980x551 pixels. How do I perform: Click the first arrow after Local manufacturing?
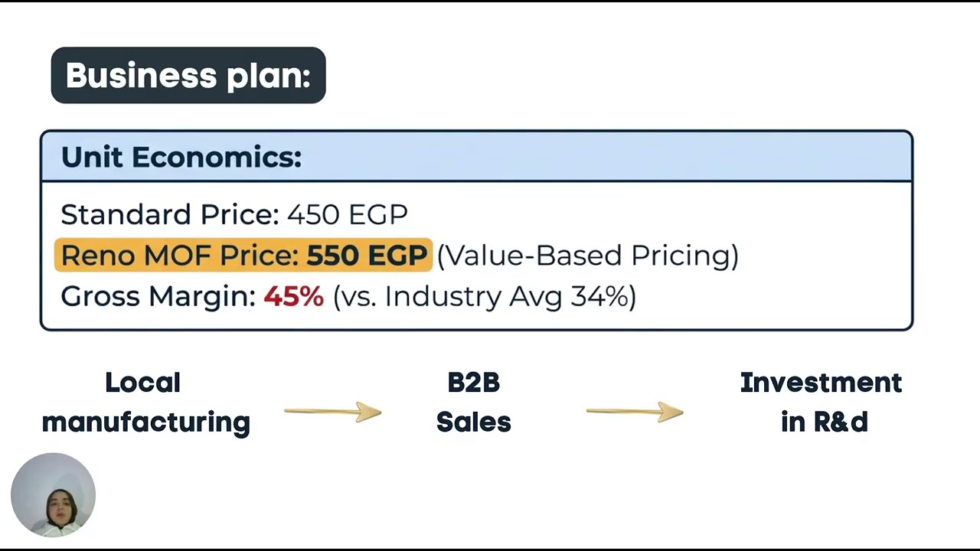(332, 412)
